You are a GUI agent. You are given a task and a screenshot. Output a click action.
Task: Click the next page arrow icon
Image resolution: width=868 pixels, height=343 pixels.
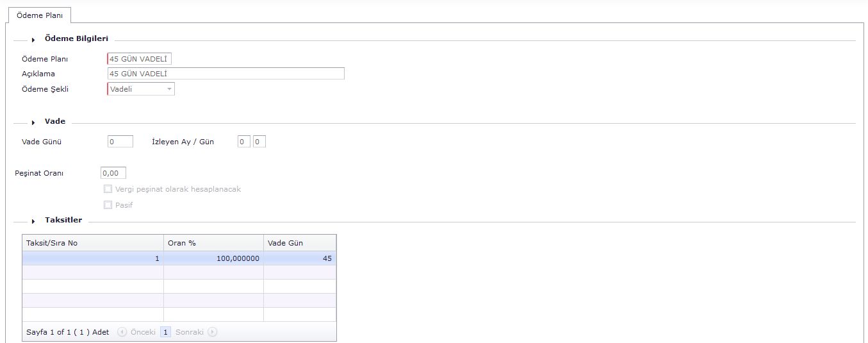(x=213, y=332)
